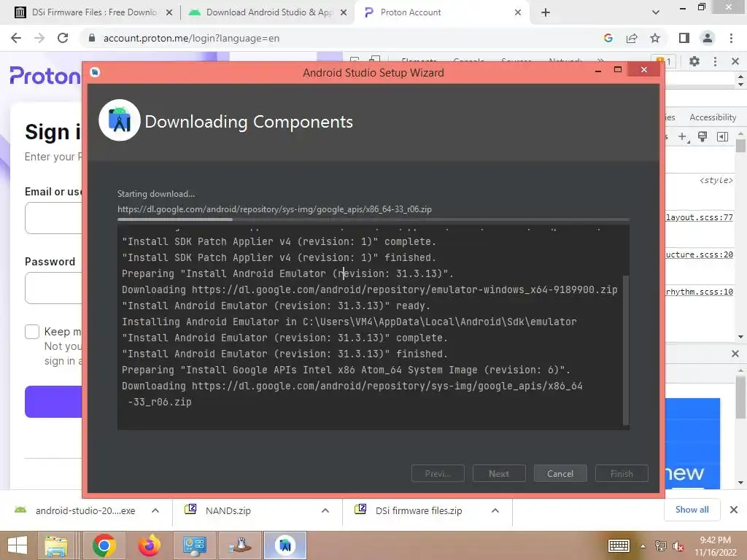Click the Finish button in Setup Wizard
Screen dimensions: 747x560
point(622,474)
